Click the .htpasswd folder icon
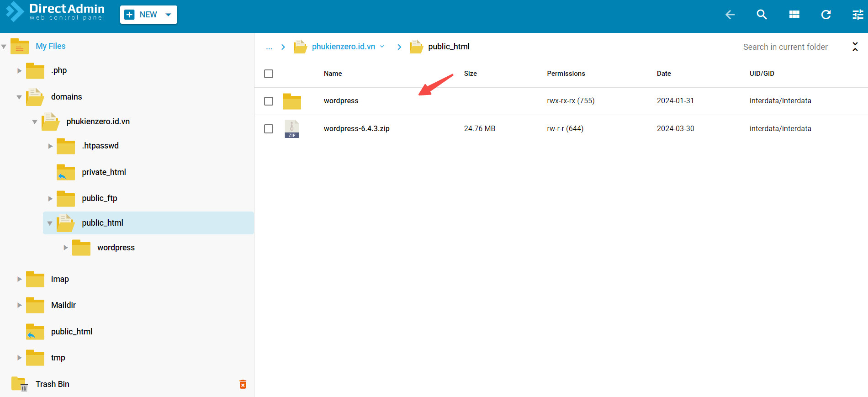 point(66,146)
